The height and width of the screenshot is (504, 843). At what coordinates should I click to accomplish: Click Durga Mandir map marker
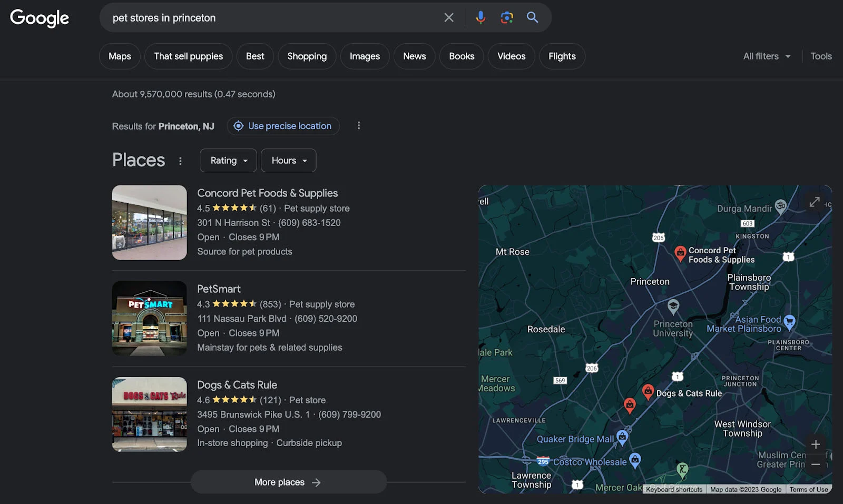(x=781, y=206)
